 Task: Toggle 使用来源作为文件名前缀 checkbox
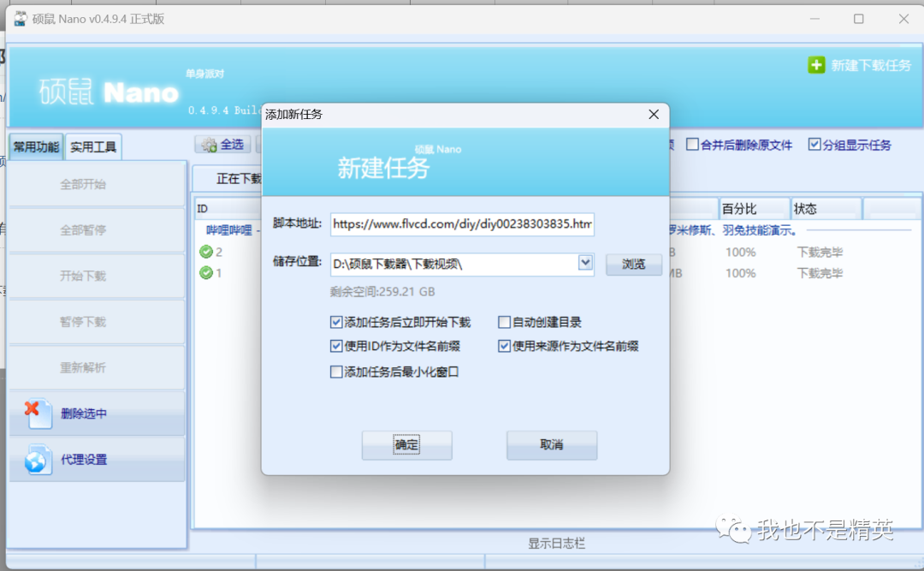click(504, 346)
